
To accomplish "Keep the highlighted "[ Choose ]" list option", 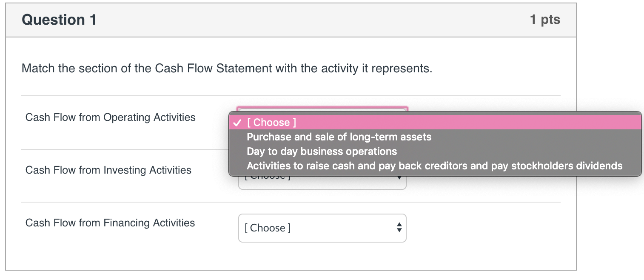I will point(271,123).
